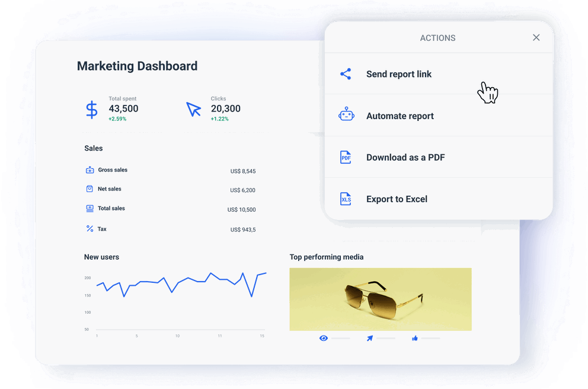Toggle the eye views indicator below the sunglasses
This screenshot has height=389, width=588.
(324, 337)
